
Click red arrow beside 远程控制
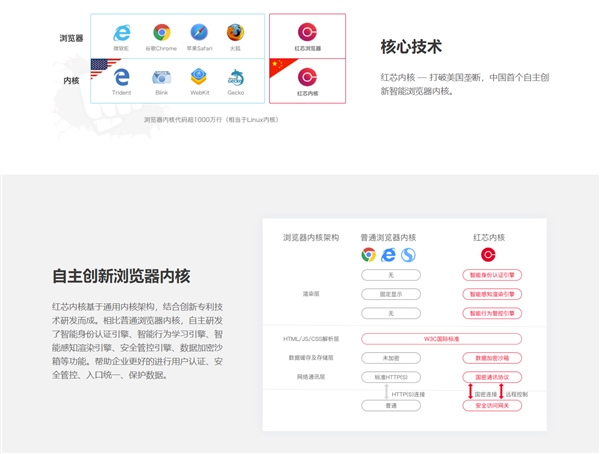[x=501, y=391]
